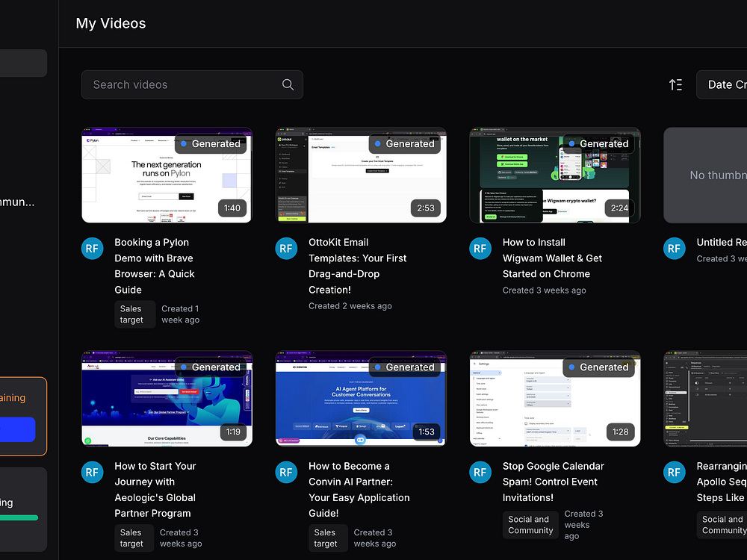The width and height of the screenshot is (747, 560).
Task: Click blue button in the orange-bordered sidebar card
Action: 18,429
